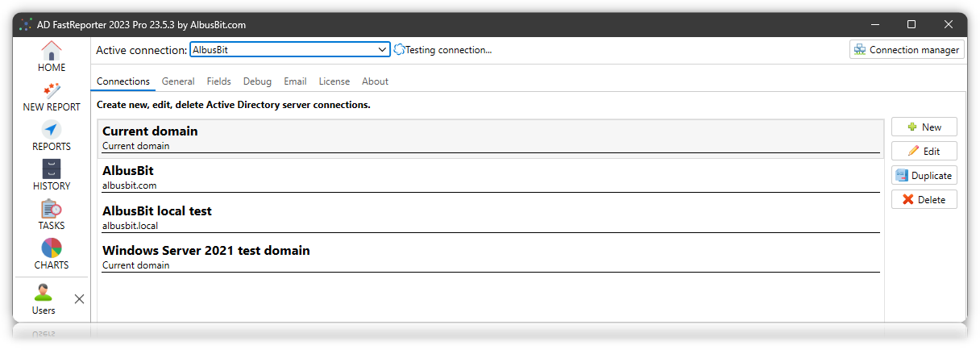This screenshot has width=980, height=350.
Task: Duplicate the selected connection
Action: click(x=924, y=175)
